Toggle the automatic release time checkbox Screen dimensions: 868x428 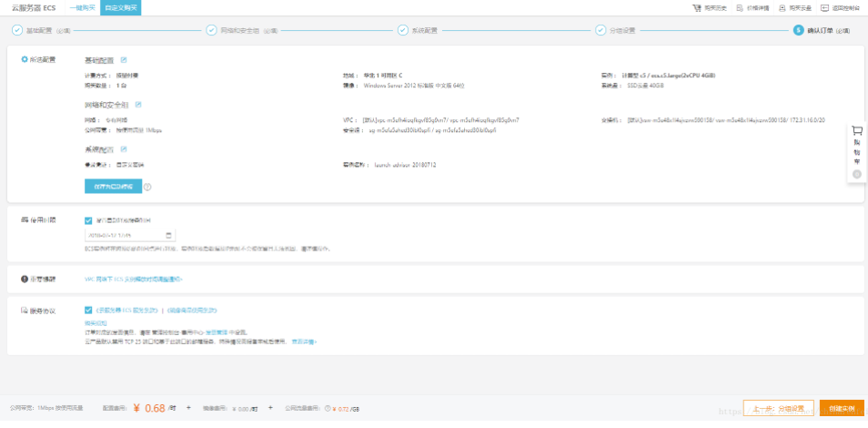tap(88, 220)
